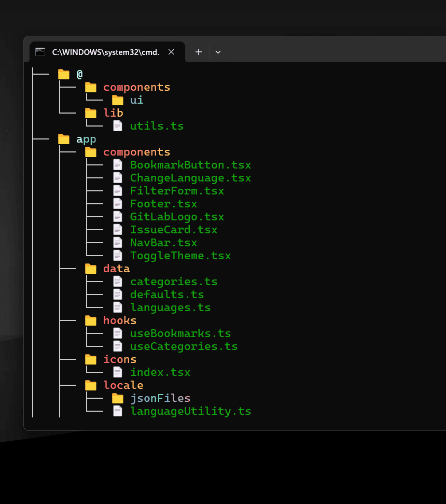Click the file icon beside utils.ts
Screen dimensions: 446x504
(118, 126)
